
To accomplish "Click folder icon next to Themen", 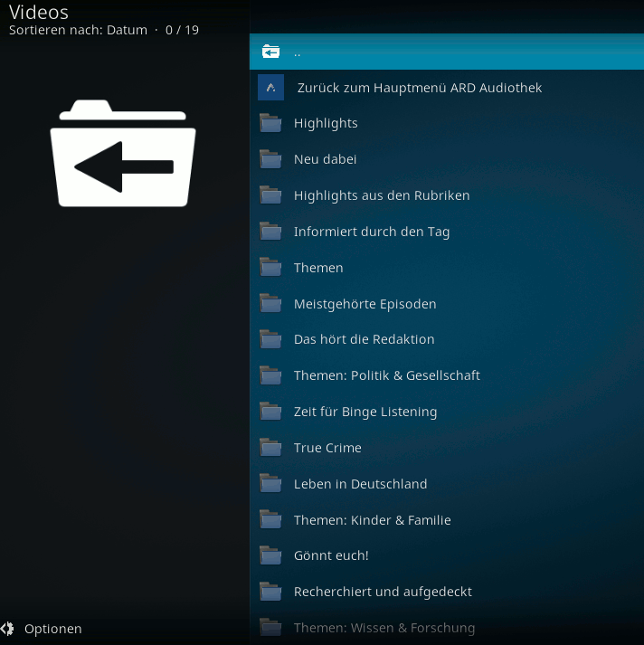I will tap(270, 268).
